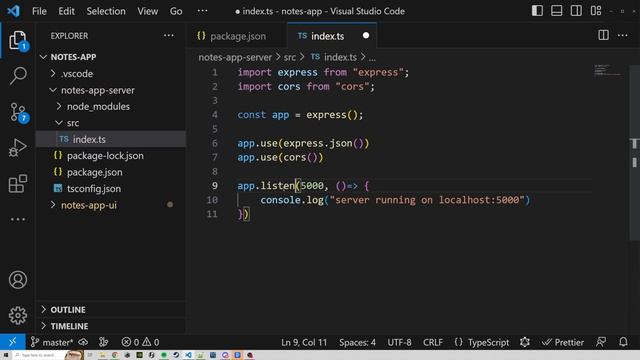The width and height of the screenshot is (640, 360).
Task: Open the notifications bell
Action: click(623, 342)
